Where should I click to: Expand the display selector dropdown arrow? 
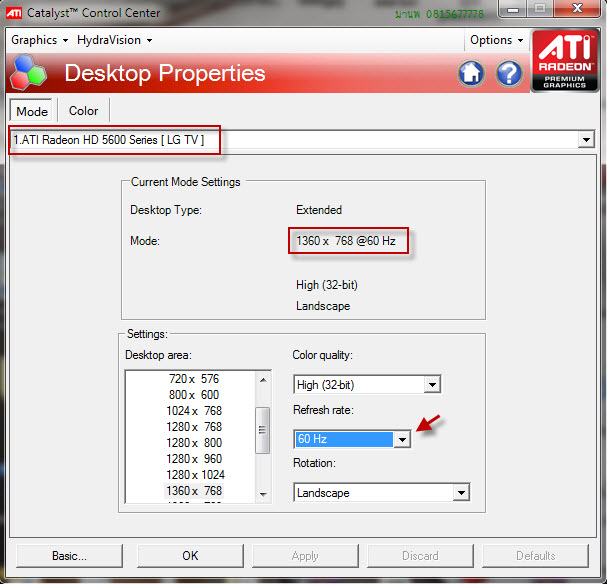[x=586, y=139]
